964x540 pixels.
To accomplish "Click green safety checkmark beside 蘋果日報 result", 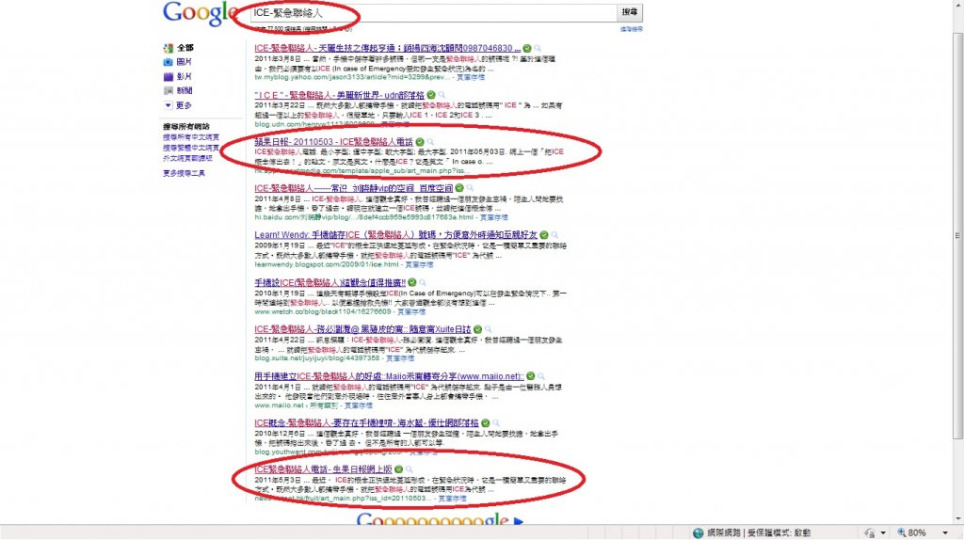I will click(x=419, y=142).
